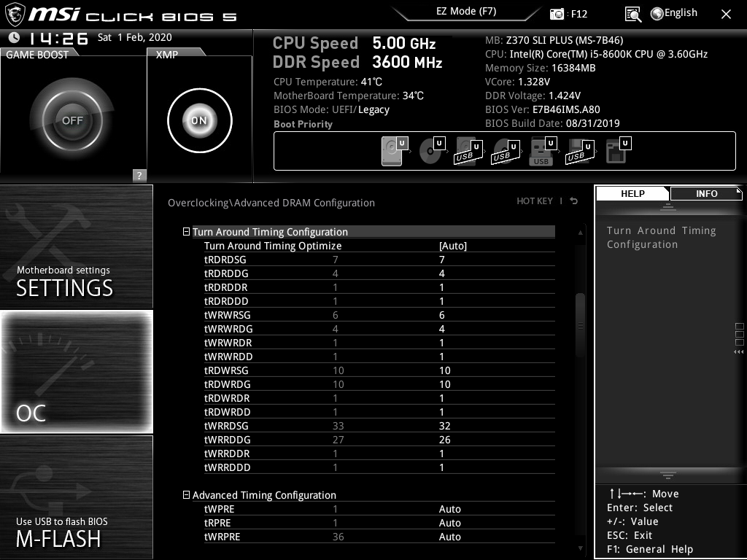Select the USB hard disk boot device icon

[469, 152]
